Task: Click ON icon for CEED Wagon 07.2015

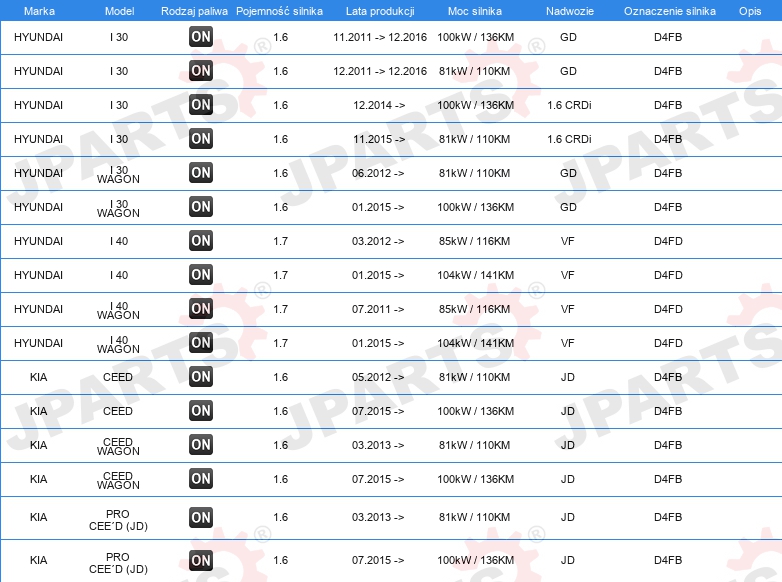Action: (x=201, y=479)
